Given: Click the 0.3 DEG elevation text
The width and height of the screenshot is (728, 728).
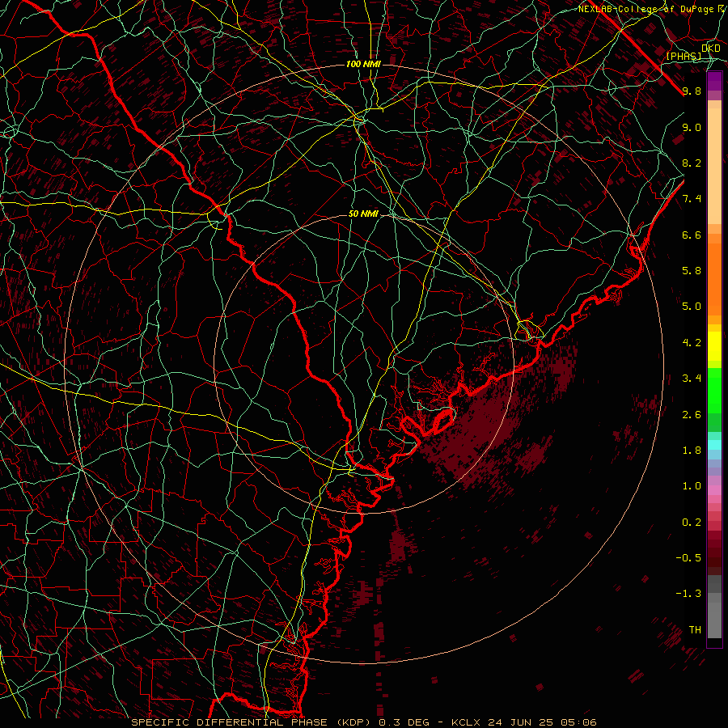Looking at the screenshot, I should 404,722.
